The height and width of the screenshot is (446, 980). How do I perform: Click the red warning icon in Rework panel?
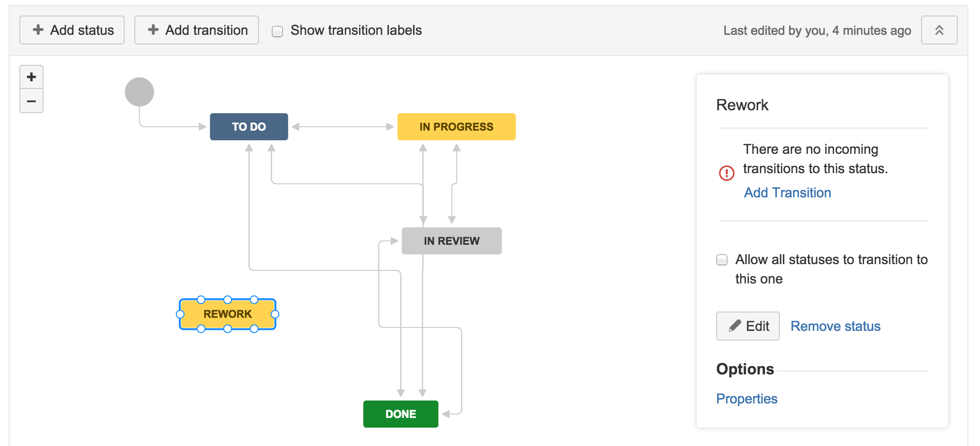pyautogui.click(x=726, y=173)
